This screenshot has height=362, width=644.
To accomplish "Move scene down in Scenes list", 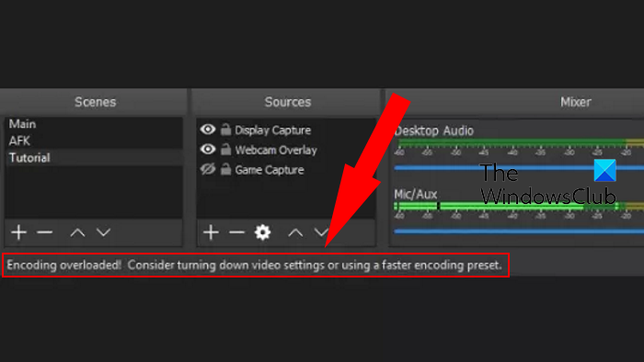I will click(x=103, y=232).
